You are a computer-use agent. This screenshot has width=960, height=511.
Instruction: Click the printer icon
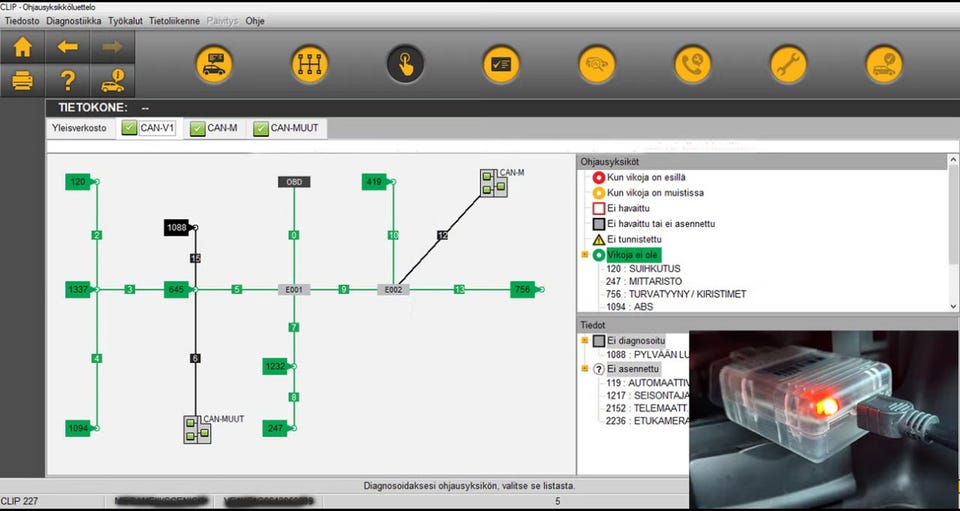click(x=23, y=81)
